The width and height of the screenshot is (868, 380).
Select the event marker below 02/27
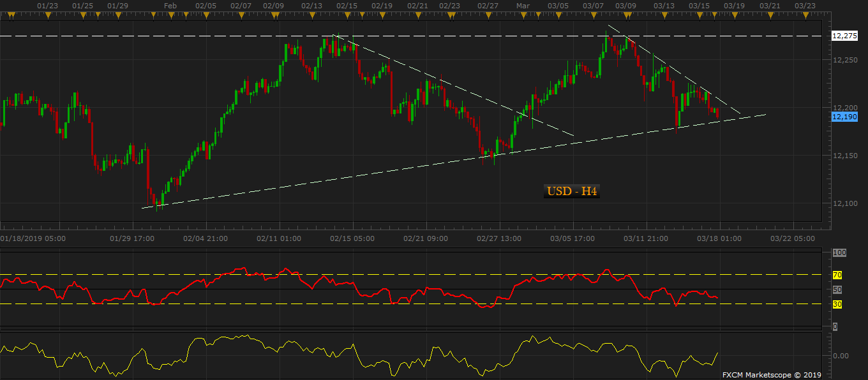click(488, 17)
